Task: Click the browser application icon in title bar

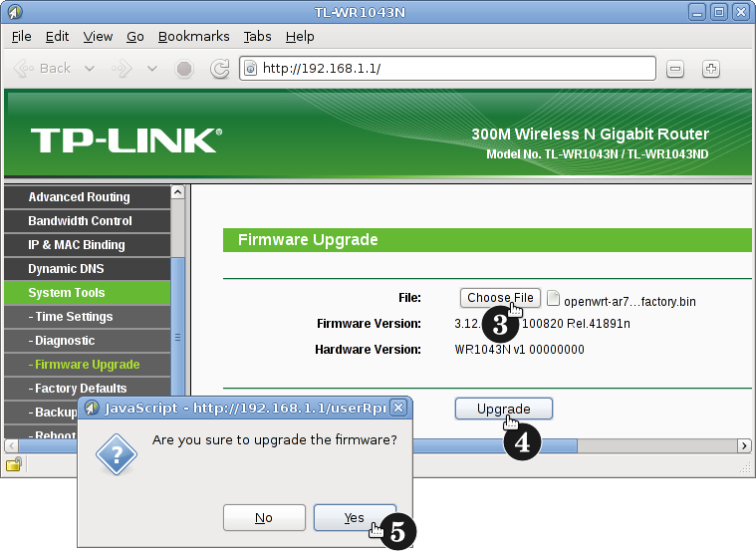Action: [15, 12]
